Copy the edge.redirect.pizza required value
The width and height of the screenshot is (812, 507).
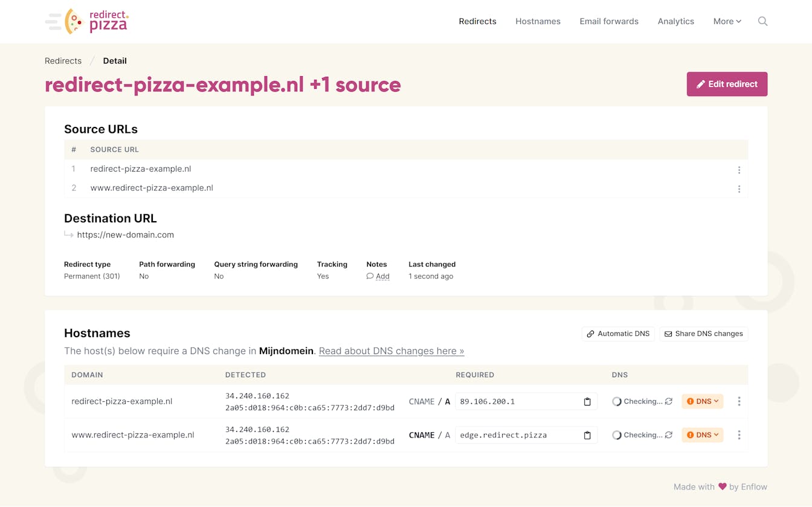[587, 435]
